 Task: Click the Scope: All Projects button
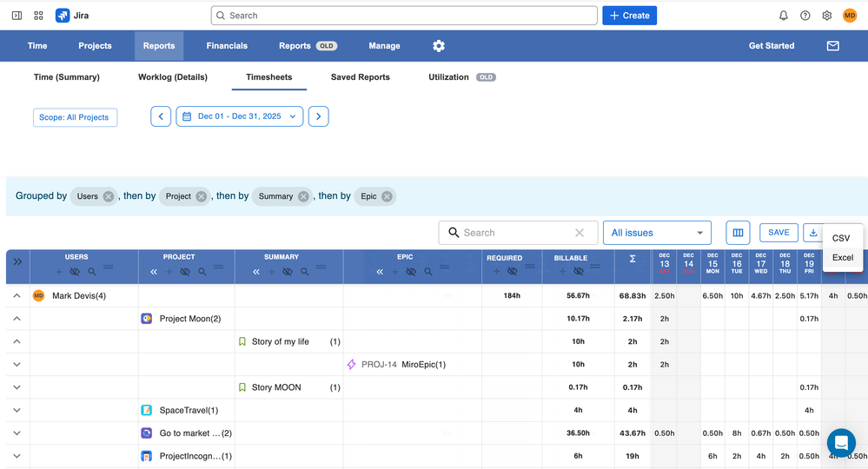[x=75, y=117]
